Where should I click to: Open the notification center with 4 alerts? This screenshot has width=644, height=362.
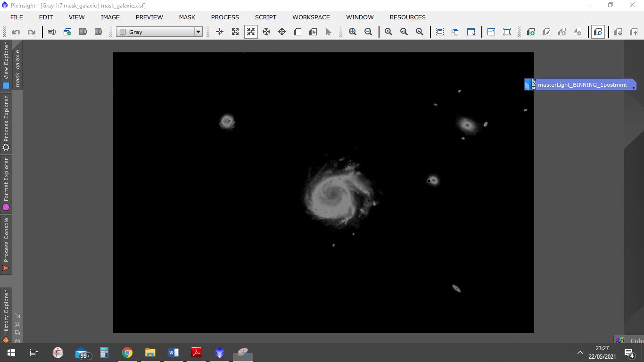(x=629, y=353)
